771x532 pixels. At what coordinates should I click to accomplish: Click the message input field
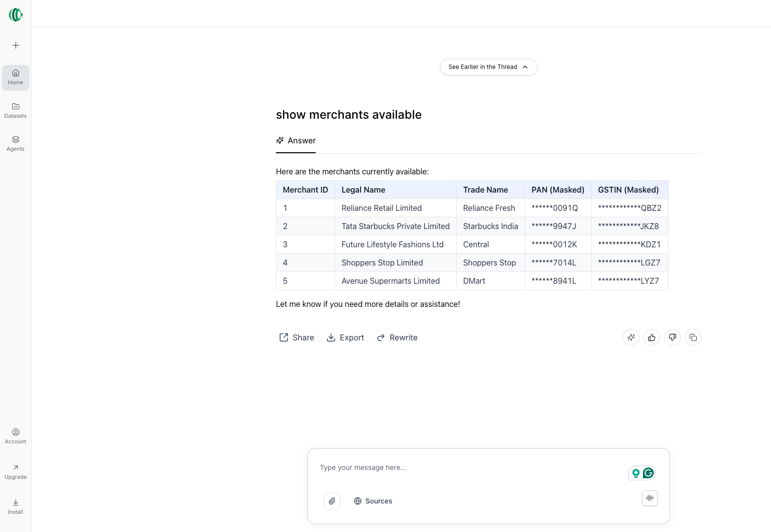click(468, 467)
